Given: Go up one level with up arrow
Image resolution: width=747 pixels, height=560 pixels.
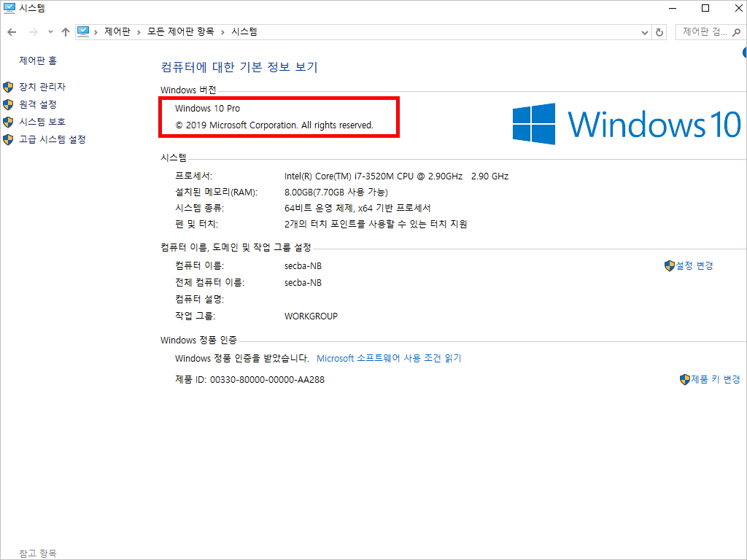Looking at the screenshot, I should tap(66, 32).
